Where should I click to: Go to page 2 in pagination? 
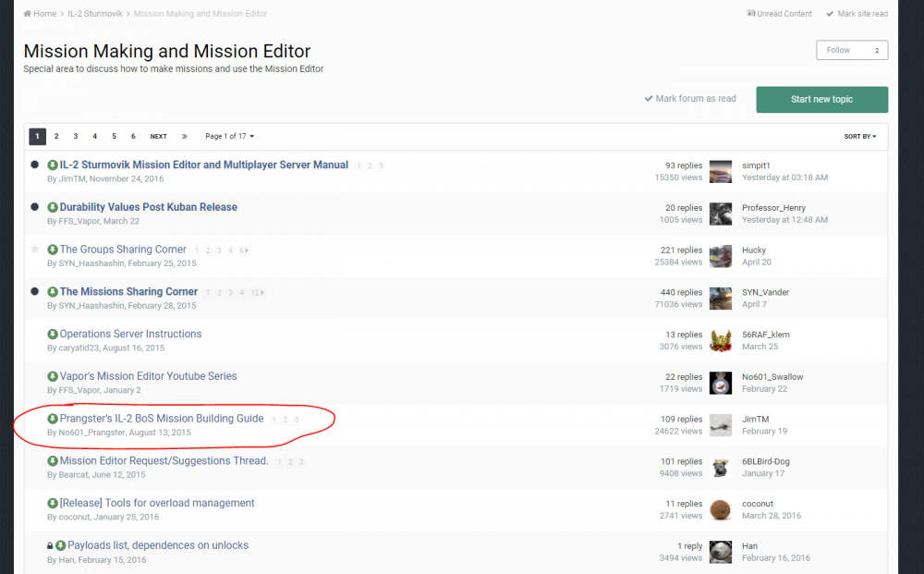(x=56, y=137)
